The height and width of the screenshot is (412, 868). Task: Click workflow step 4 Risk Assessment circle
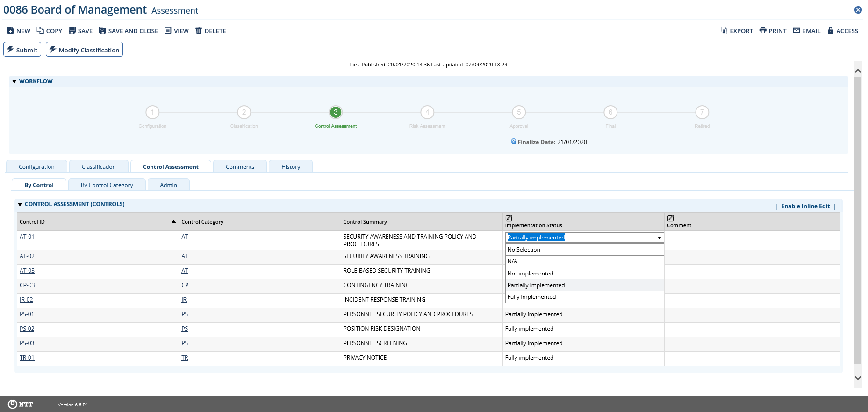pos(427,112)
